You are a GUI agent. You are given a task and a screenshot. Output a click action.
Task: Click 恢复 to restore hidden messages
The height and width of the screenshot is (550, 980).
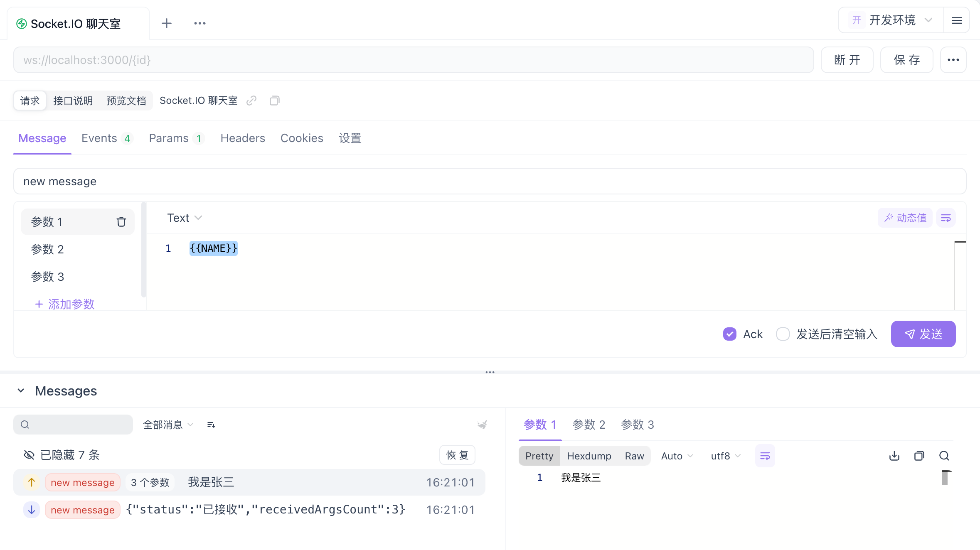pyautogui.click(x=457, y=455)
